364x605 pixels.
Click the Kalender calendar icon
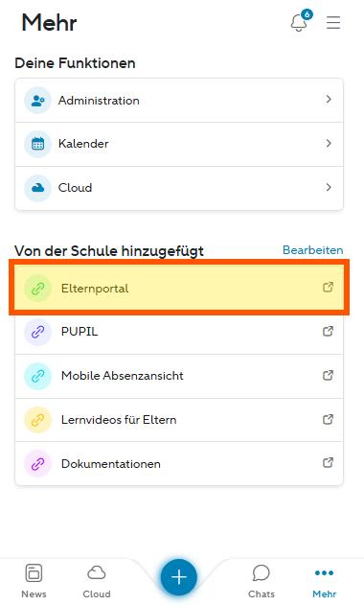coord(37,144)
